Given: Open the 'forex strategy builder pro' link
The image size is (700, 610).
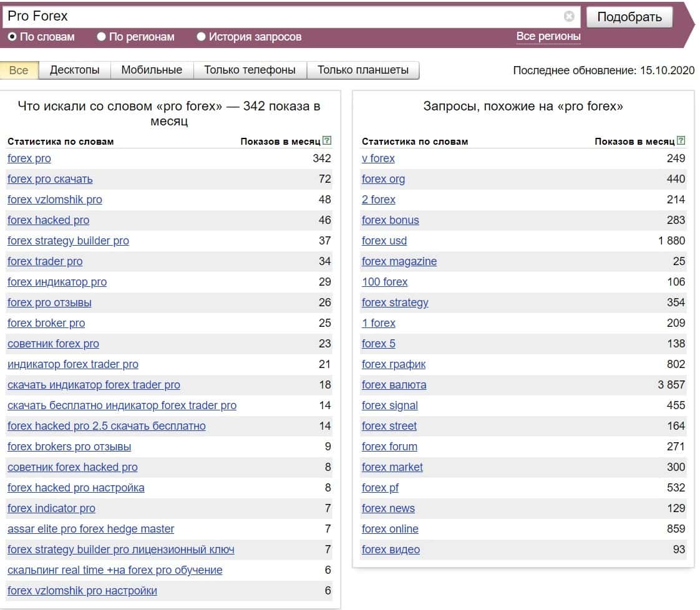Looking at the screenshot, I should click(x=68, y=241).
